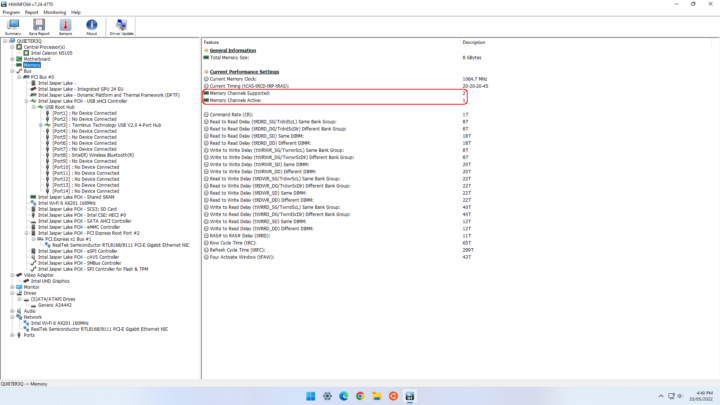The height and width of the screenshot is (405, 720).
Task: Click the volume icon in the system tray
Action: (680, 396)
